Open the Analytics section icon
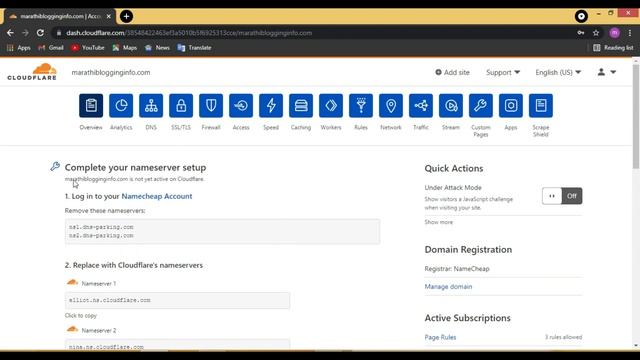This screenshot has height=360, width=640. click(x=121, y=105)
